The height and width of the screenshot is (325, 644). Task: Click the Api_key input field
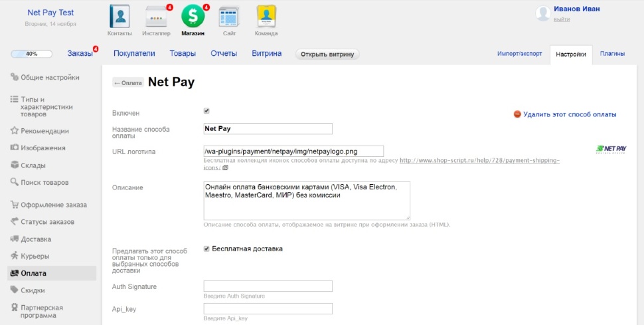point(268,309)
